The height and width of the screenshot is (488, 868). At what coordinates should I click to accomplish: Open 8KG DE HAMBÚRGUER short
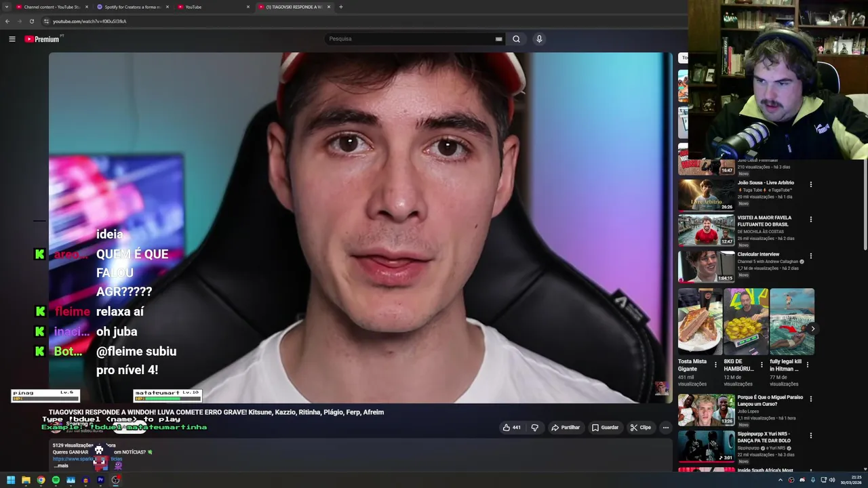(746, 322)
